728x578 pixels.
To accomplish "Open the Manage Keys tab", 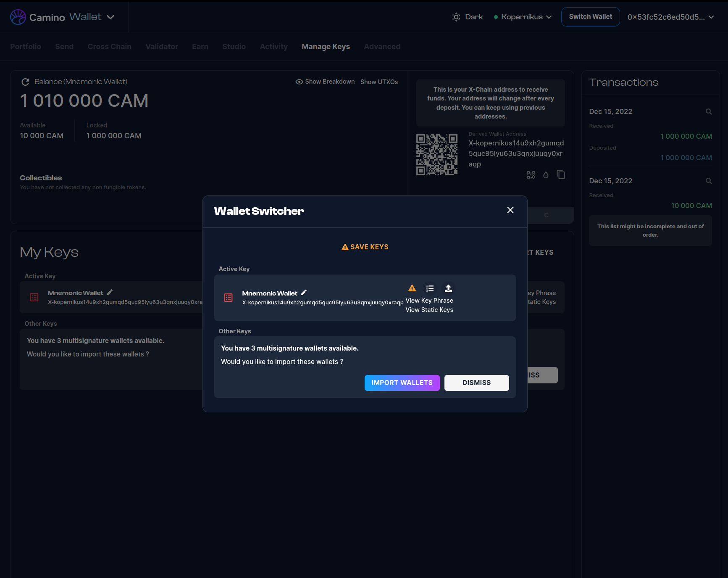I will tap(326, 47).
